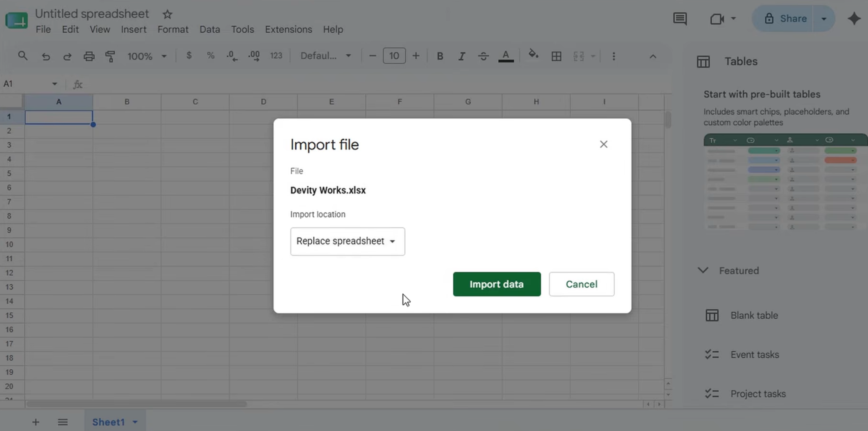Decrease decimal places
Screen dimensions: 868x431
tap(232, 56)
